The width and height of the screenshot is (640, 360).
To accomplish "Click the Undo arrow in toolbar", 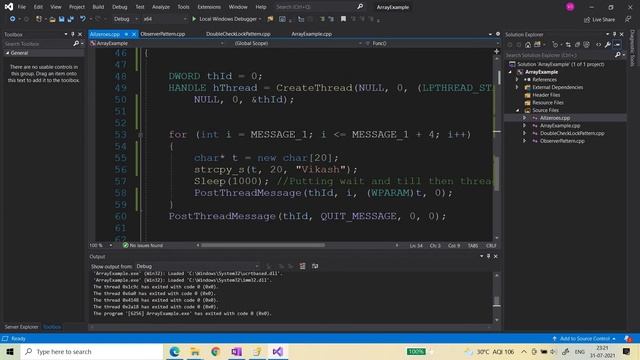I will (x=82, y=19).
